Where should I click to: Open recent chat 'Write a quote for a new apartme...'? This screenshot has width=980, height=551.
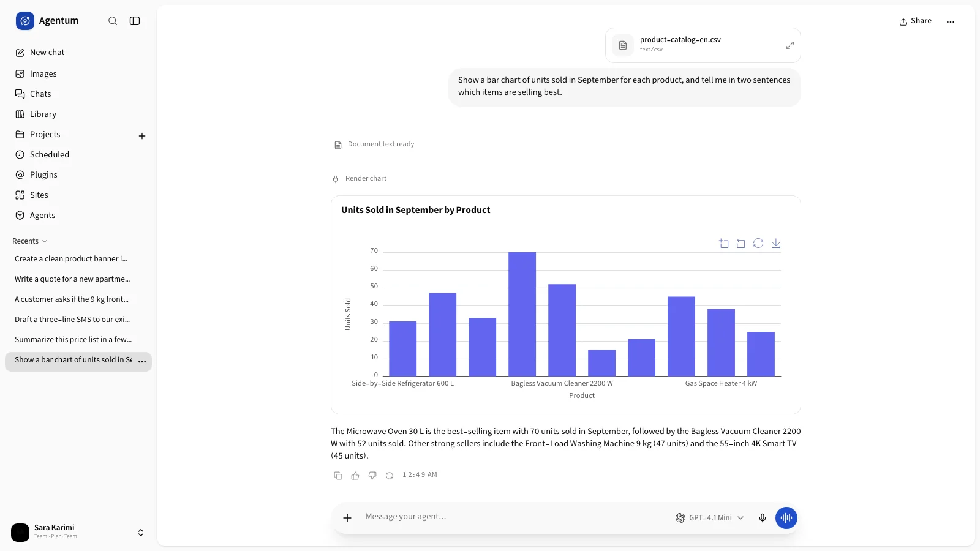(x=78, y=279)
